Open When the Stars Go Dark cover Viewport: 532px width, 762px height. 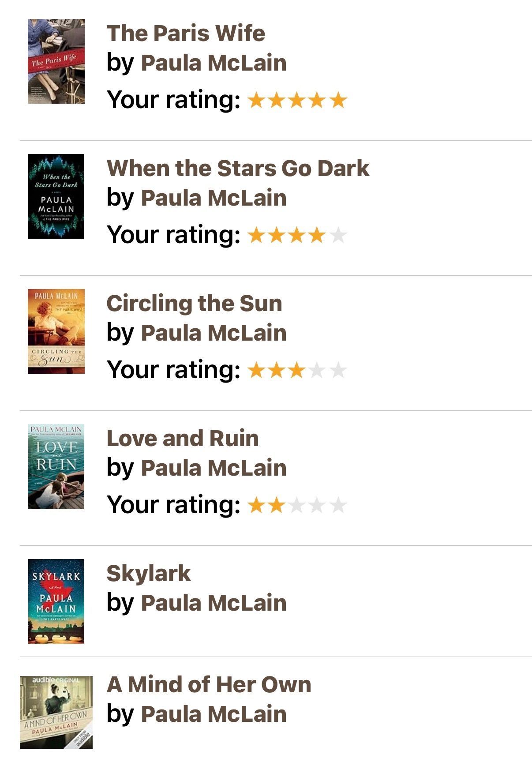(x=56, y=196)
